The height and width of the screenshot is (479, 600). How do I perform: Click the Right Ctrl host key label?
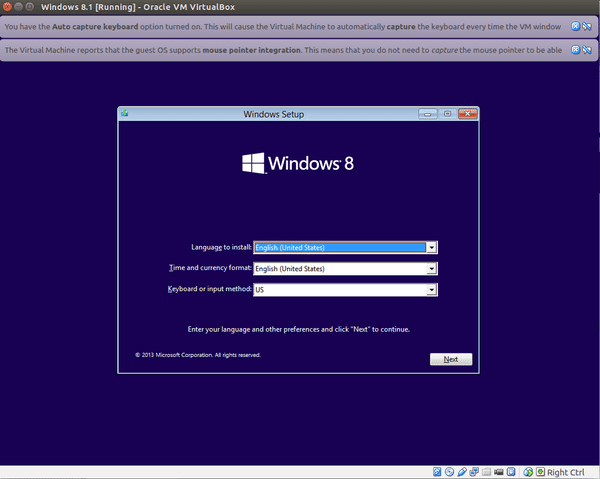566,472
